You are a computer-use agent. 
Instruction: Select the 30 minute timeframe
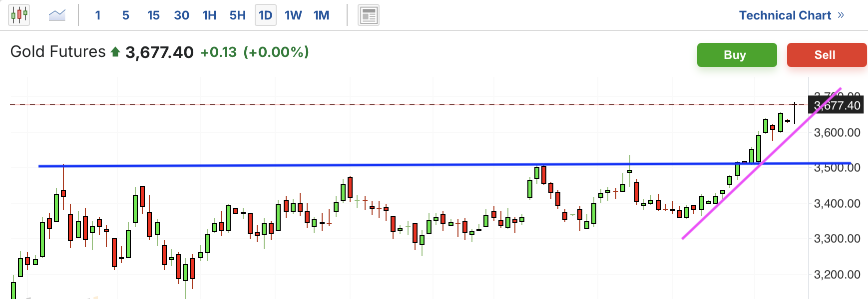[x=182, y=15]
